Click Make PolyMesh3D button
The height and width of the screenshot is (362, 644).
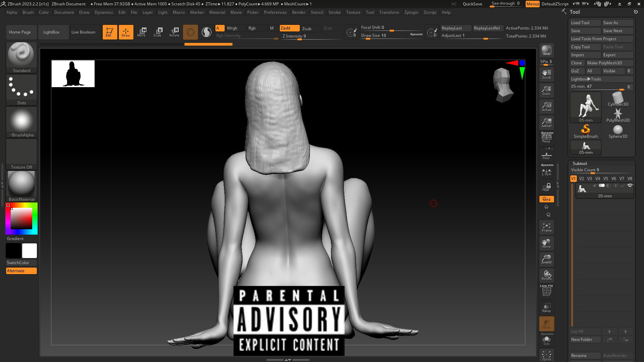point(609,63)
